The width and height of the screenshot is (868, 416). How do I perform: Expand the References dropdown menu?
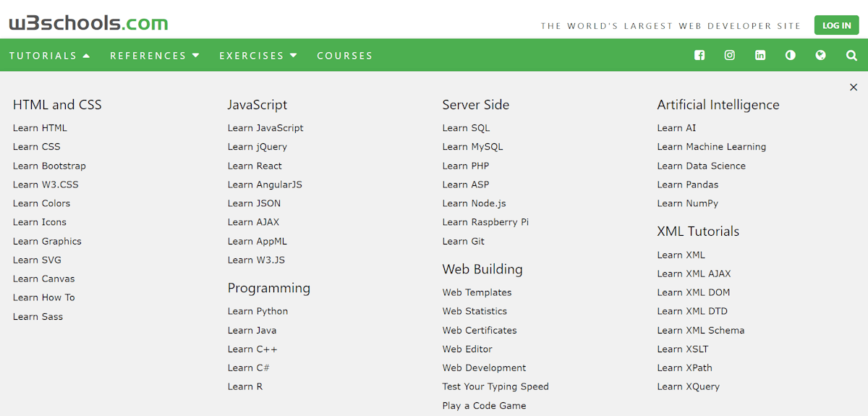(155, 56)
